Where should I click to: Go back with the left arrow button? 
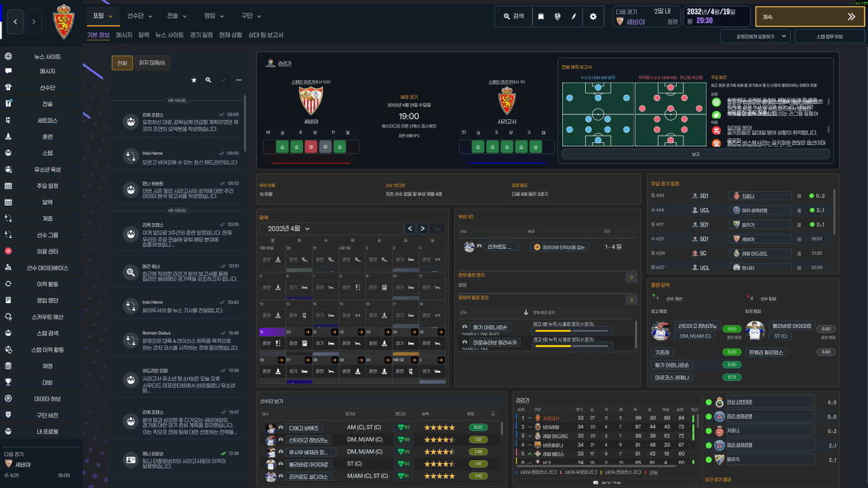[x=16, y=22]
